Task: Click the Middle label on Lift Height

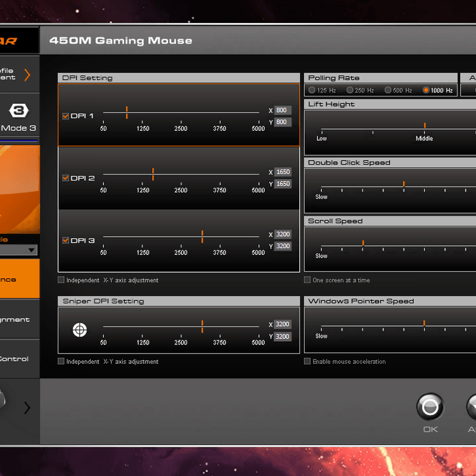Action: coord(424,138)
